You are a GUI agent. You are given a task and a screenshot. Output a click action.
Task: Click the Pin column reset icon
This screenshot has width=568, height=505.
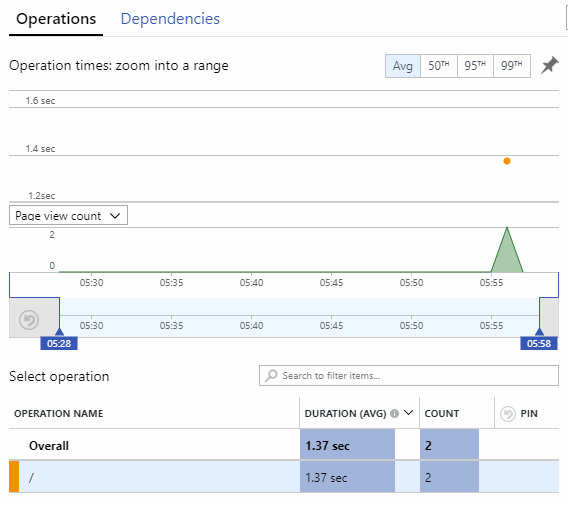(x=508, y=414)
